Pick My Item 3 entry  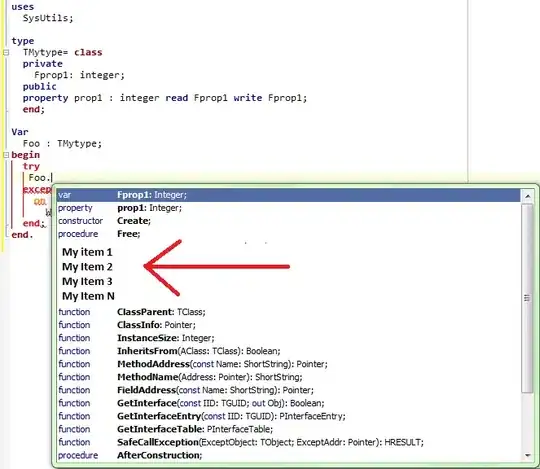click(x=87, y=282)
